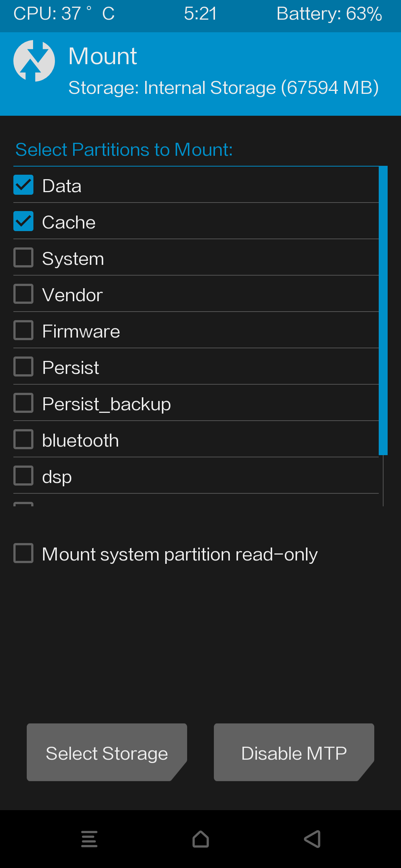Enable the Firmware partition checkbox
Image resolution: width=401 pixels, height=868 pixels.
(23, 331)
